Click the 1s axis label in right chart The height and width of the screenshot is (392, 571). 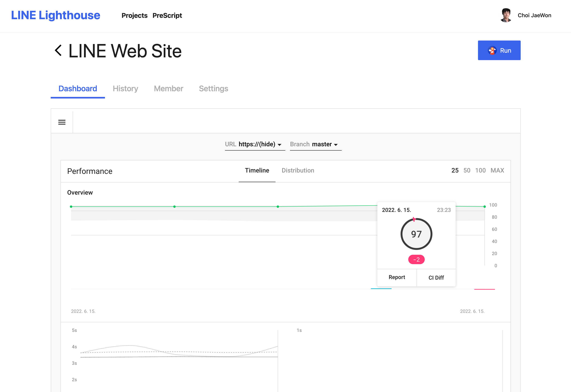click(x=299, y=330)
